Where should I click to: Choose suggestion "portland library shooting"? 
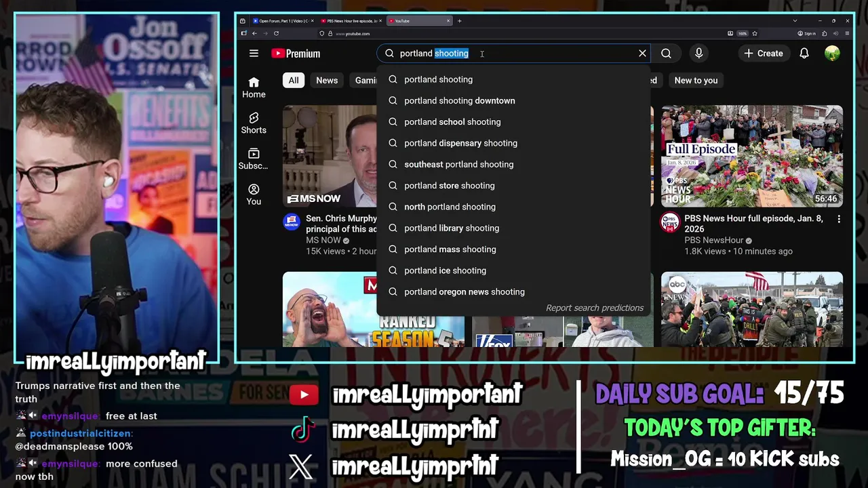point(513,228)
